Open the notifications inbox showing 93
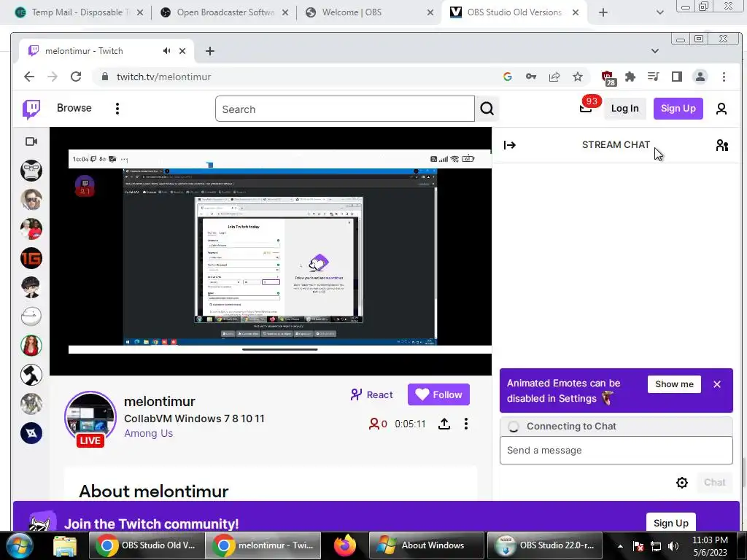 tap(587, 108)
